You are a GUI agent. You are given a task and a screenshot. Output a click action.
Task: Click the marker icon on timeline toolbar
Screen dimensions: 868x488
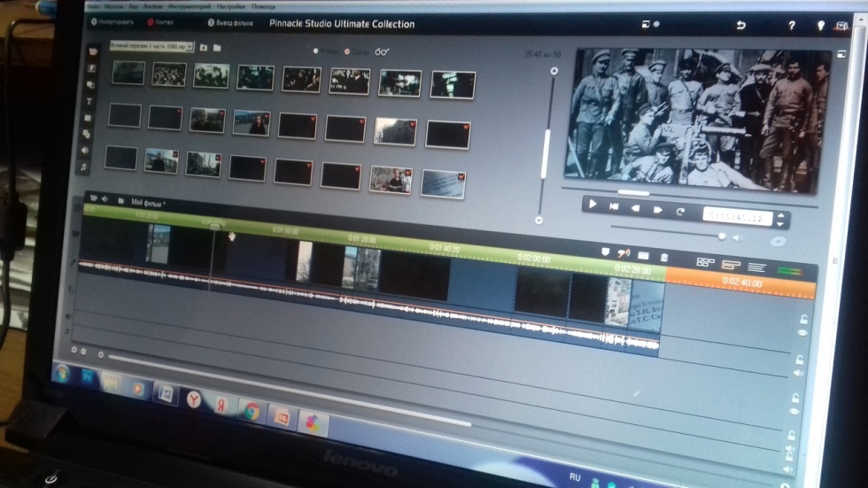point(607,252)
